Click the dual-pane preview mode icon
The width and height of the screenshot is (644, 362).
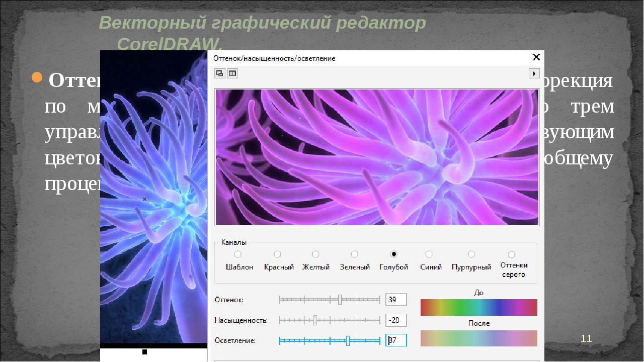point(232,73)
